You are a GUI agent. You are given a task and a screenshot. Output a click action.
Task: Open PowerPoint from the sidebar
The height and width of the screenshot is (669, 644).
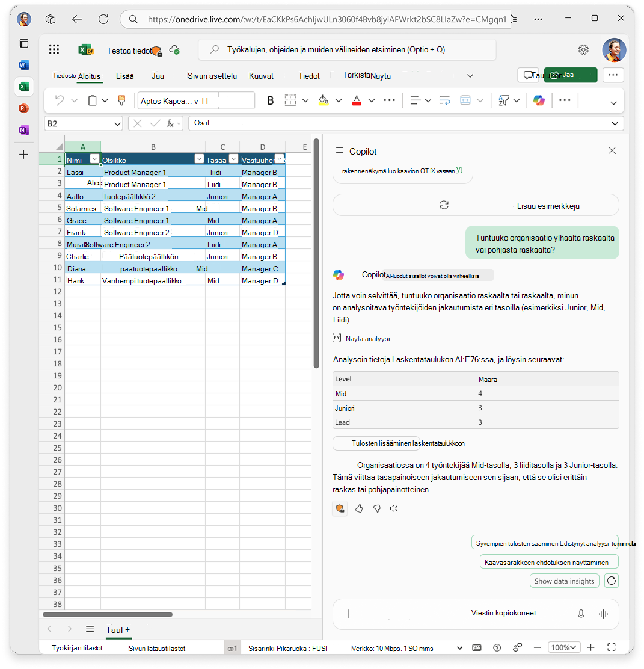coord(24,108)
